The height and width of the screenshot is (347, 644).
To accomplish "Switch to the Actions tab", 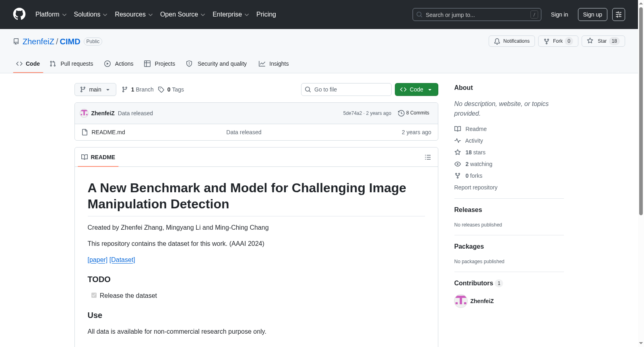I will 119,64.
